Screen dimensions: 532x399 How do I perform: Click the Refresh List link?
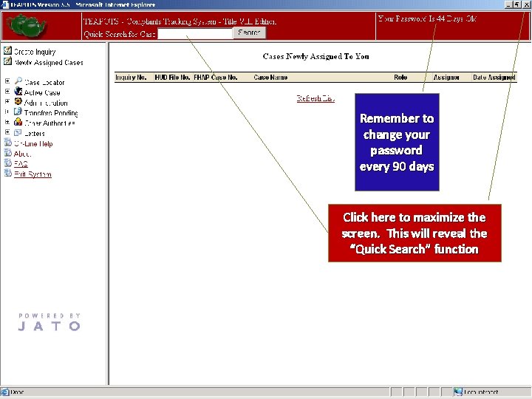click(x=316, y=98)
